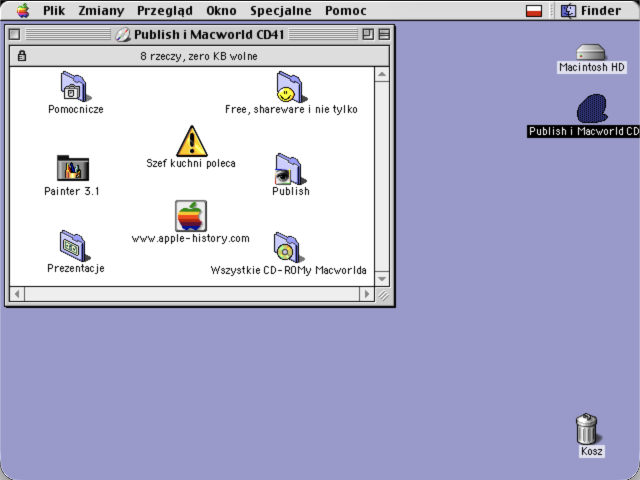Open the Plik menu

coord(54,10)
